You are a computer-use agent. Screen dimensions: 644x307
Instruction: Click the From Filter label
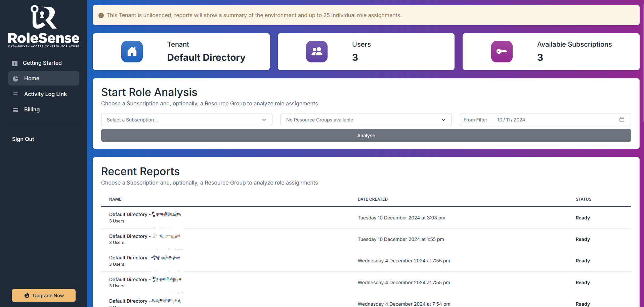(475, 120)
